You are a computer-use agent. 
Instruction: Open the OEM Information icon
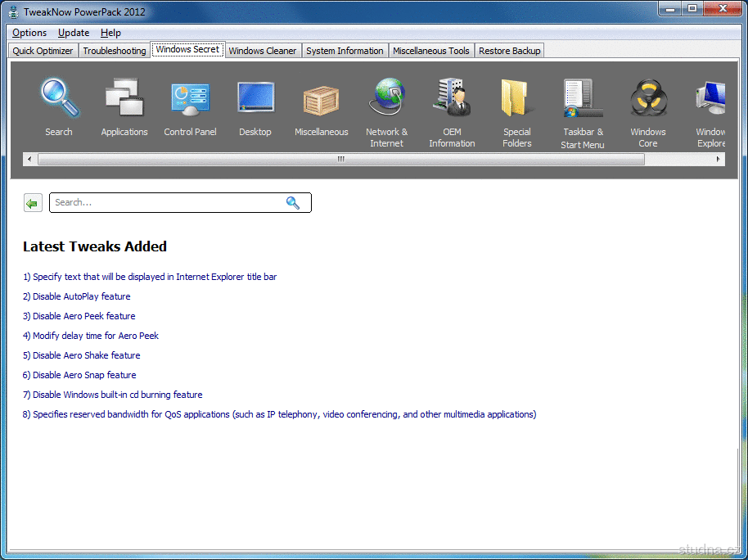pos(452,97)
